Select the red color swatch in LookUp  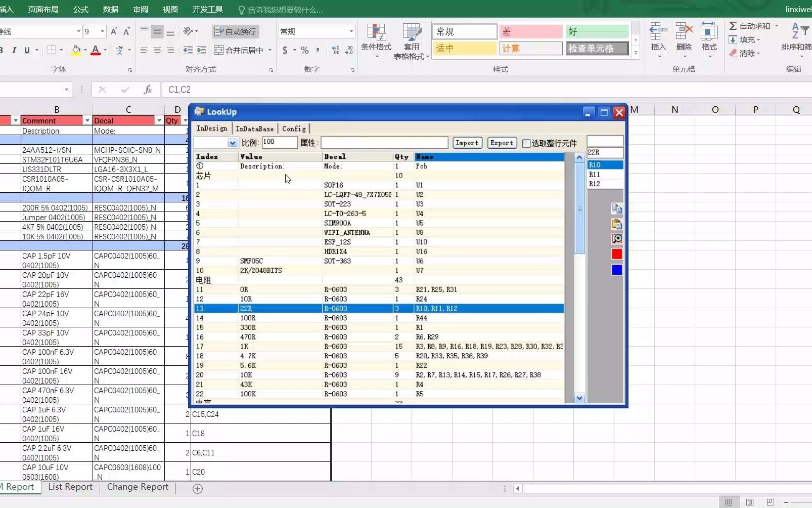coord(617,254)
